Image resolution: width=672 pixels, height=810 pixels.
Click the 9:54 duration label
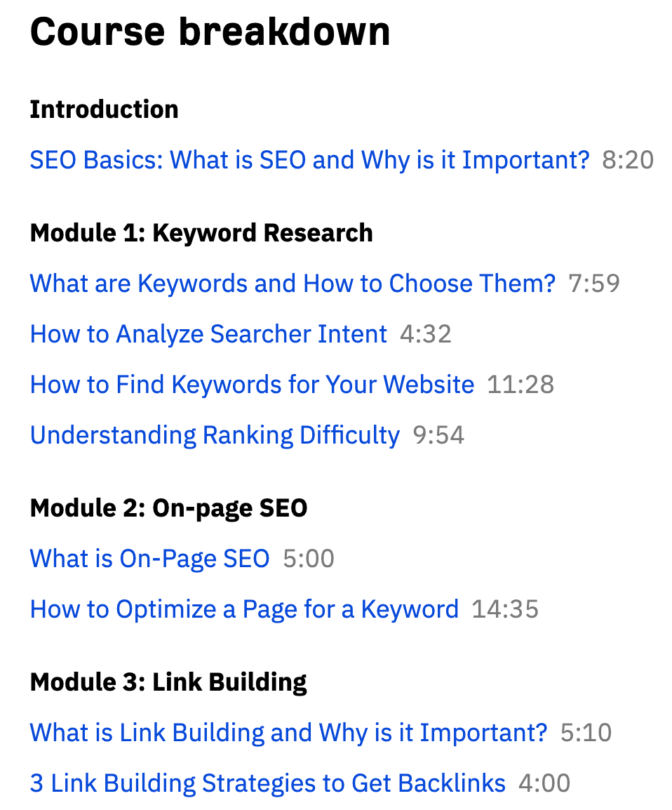tap(438, 435)
